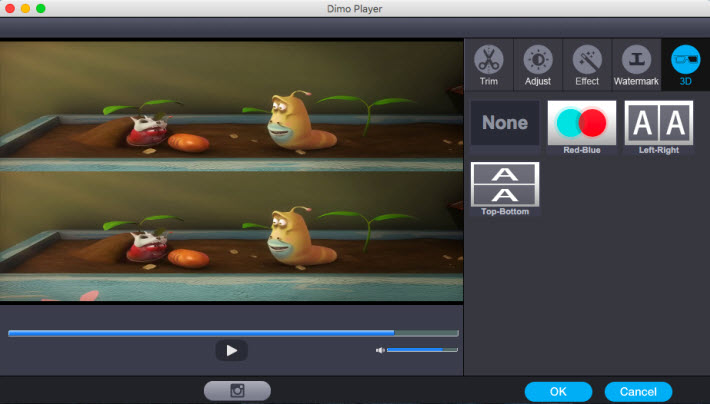This screenshot has height=404, width=710.
Task: Confirm changes with OK button
Action: [558, 391]
